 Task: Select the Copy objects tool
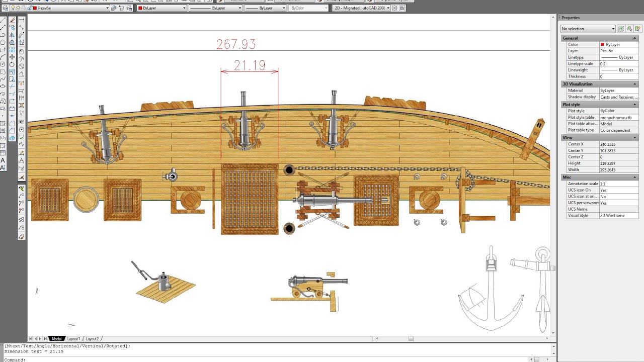(x=12, y=27)
